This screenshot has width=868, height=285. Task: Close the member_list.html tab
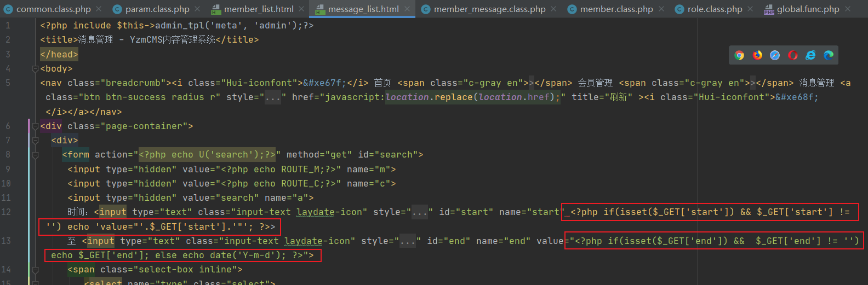[301, 9]
